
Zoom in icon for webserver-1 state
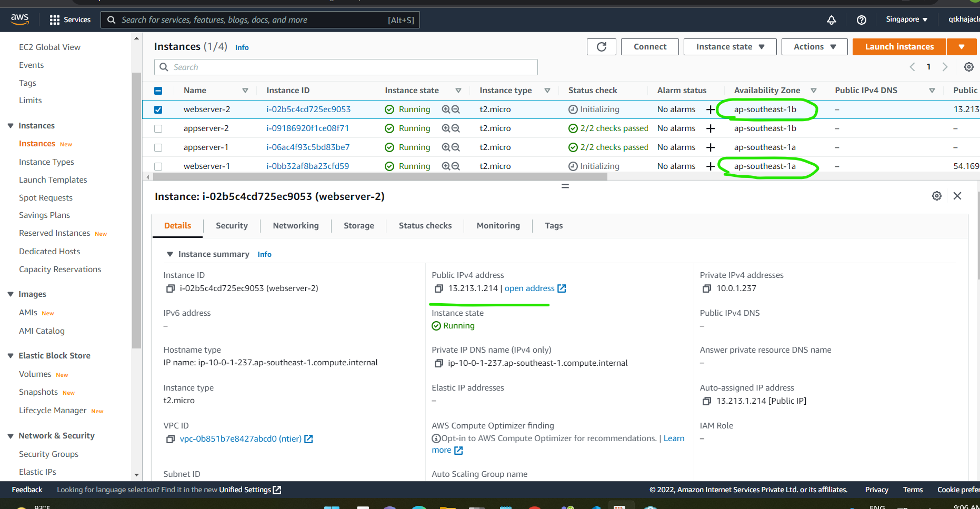click(x=446, y=166)
